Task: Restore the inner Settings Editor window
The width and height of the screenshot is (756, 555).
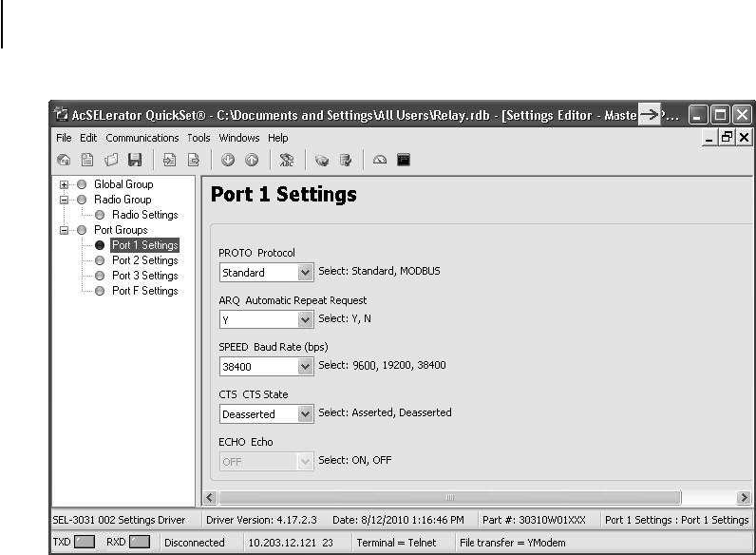Action: 727,138
